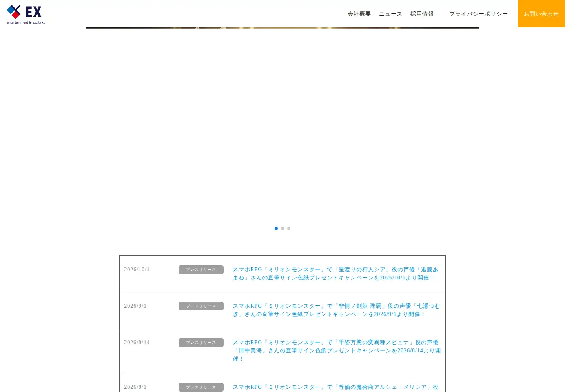Click the プレスリリース tag on the 2026/8/1 row
The height and width of the screenshot is (392, 565).
201,387
